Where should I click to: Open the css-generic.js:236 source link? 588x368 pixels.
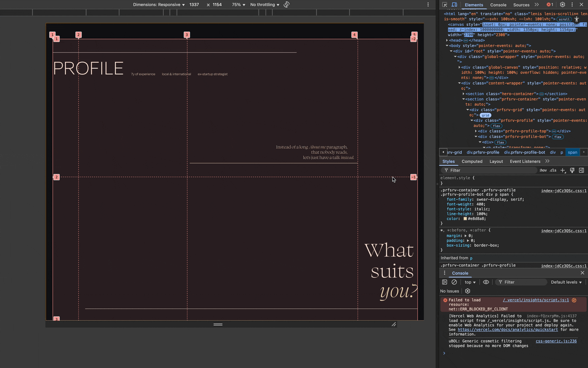[x=556, y=341]
